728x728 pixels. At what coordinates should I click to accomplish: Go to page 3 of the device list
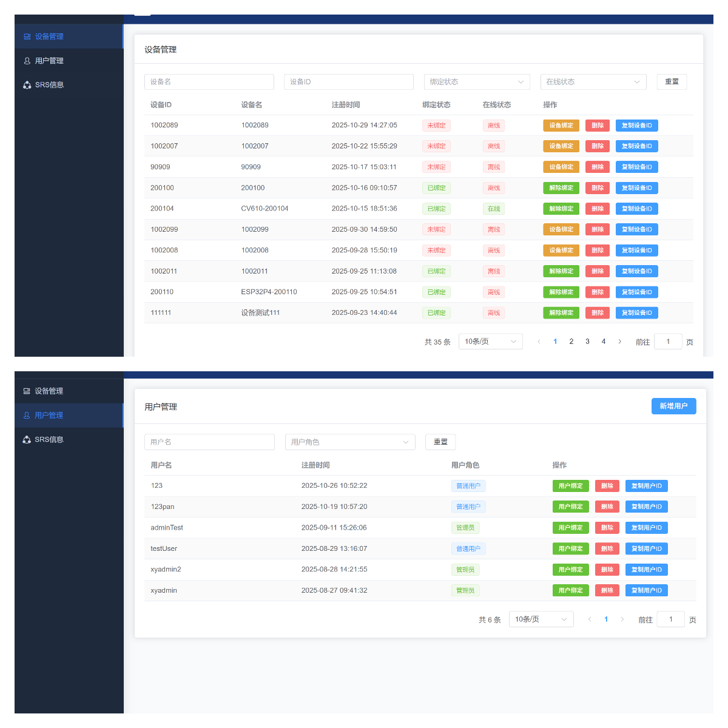[x=587, y=342]
